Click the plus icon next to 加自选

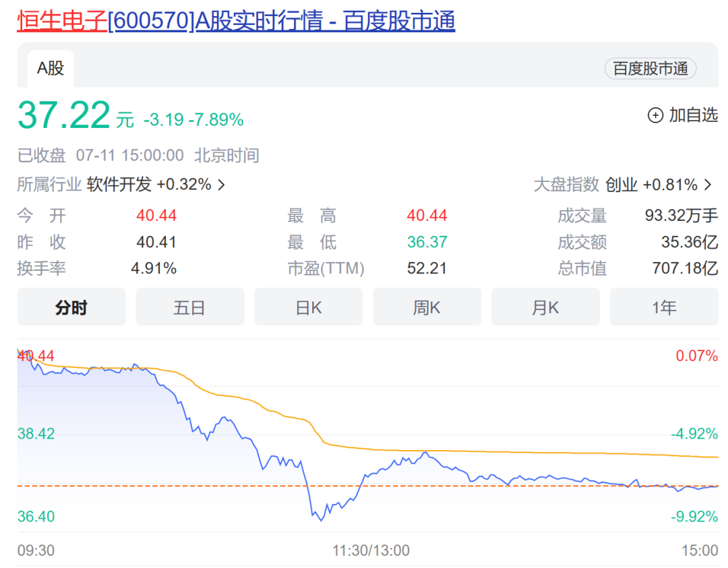tap(654, 116)
